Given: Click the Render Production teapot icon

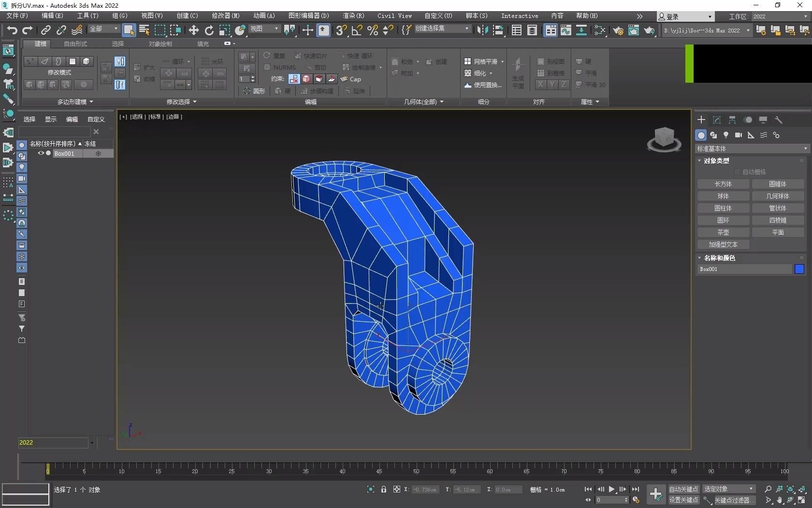Looking at the screenshot, I should coord(649,30).
